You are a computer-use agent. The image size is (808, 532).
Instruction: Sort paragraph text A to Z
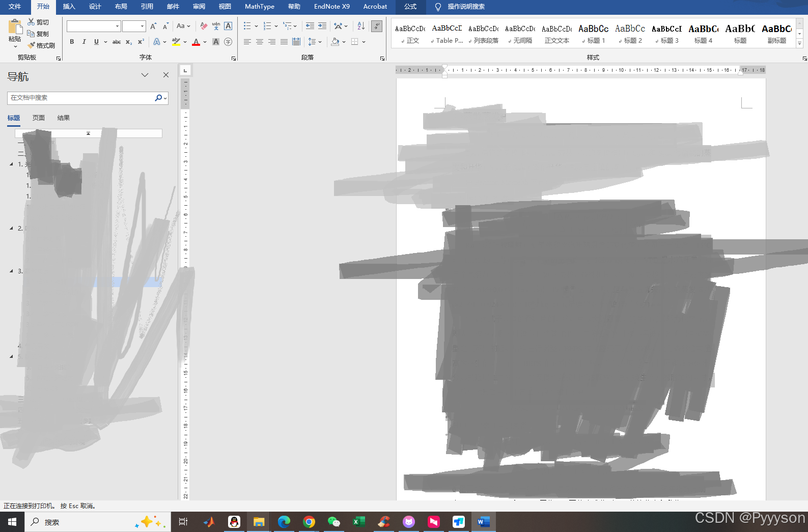[x=361, y=26]
